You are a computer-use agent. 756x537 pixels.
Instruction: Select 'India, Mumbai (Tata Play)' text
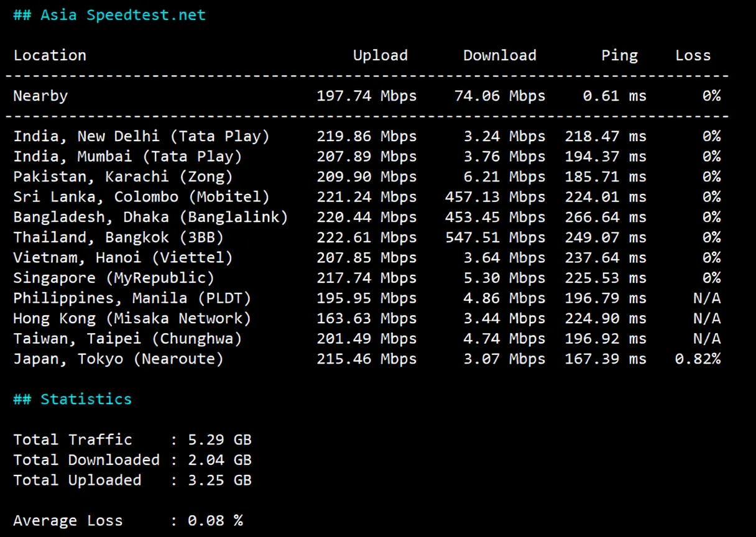pos(128,157)
